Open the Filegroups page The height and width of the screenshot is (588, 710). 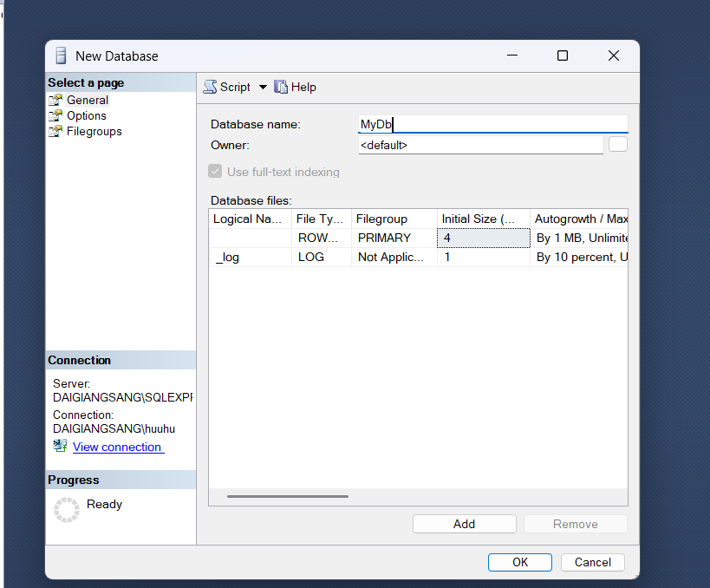pyautogui.click(x=94, y=132)
